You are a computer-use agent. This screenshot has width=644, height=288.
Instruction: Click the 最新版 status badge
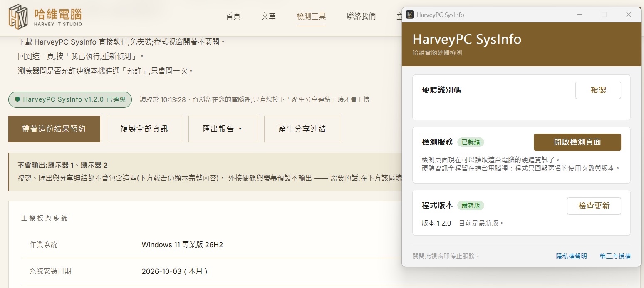coord(471,205)
